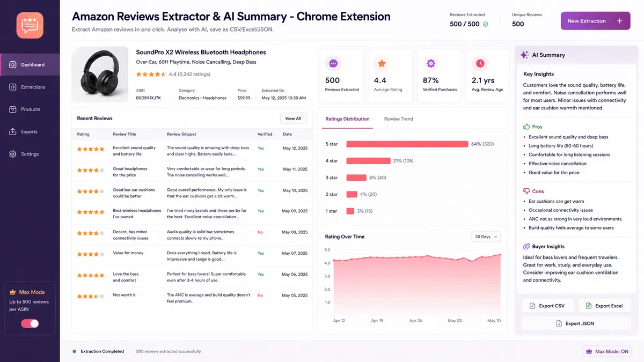
Task: Click "500 reviews extracted successfully." status text
Action: 169,351
